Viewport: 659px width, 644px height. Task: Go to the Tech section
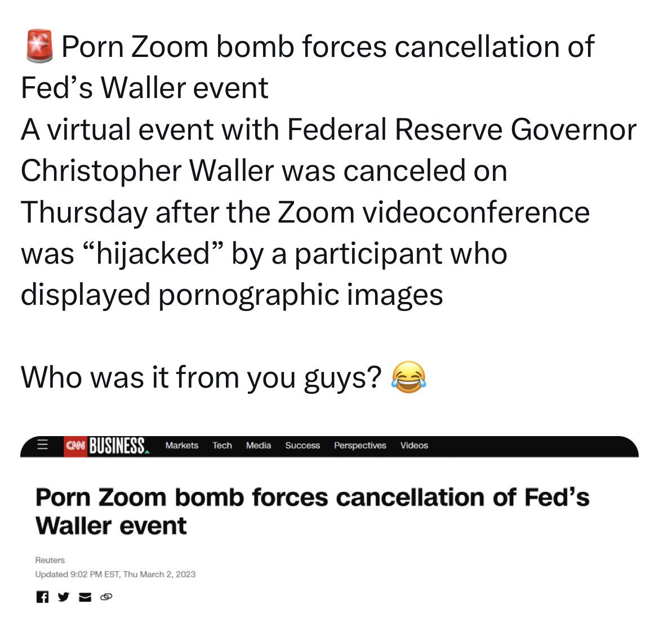pos(222,445)
